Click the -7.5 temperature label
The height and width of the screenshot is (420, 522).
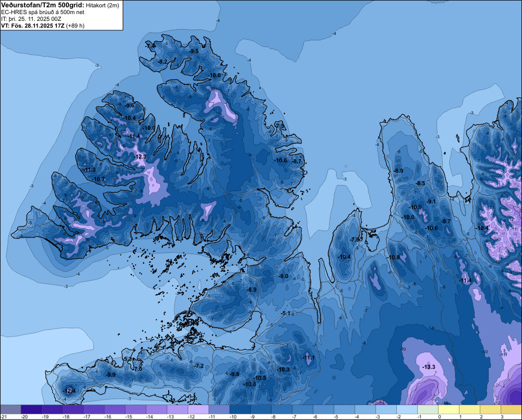(280, 126)
